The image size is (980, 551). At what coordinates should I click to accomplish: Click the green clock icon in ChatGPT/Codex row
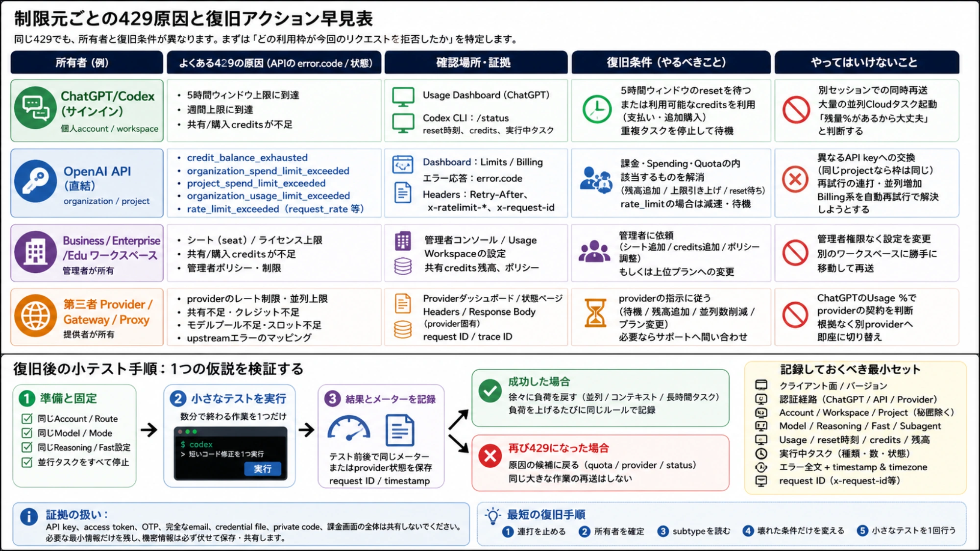pos(597,109)
